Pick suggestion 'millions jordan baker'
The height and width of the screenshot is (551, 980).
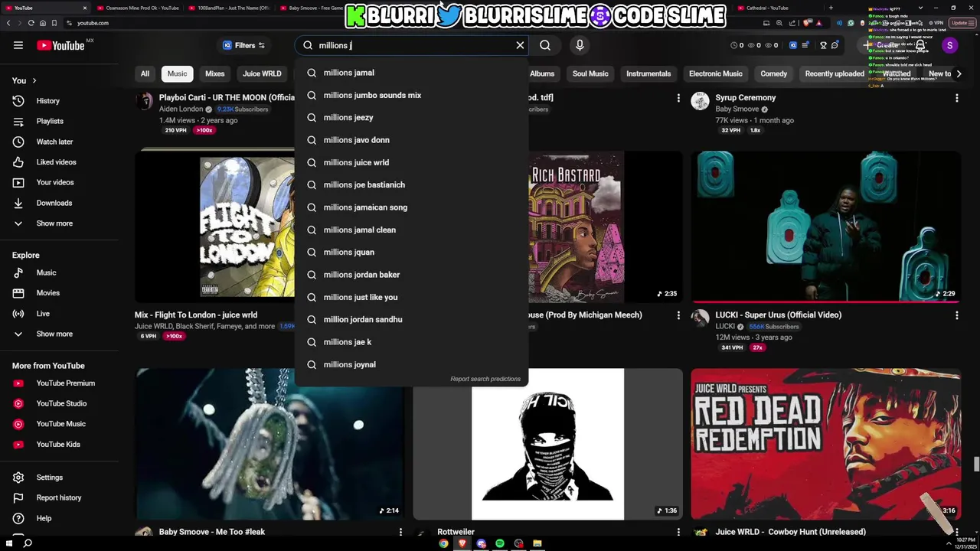click(x=411, y=275)
